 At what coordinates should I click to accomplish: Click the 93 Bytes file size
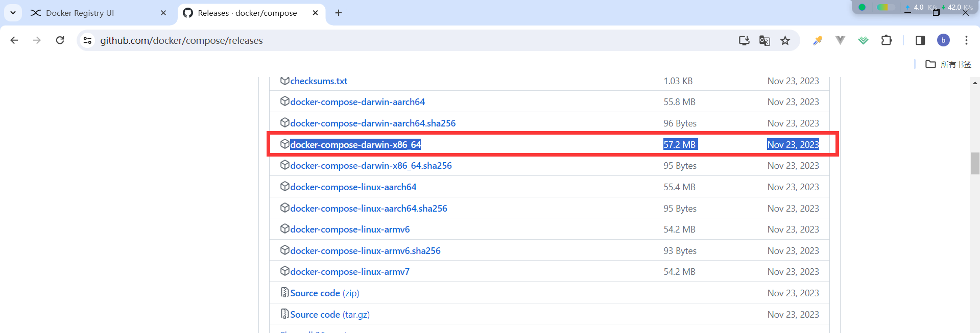point(680,251)
